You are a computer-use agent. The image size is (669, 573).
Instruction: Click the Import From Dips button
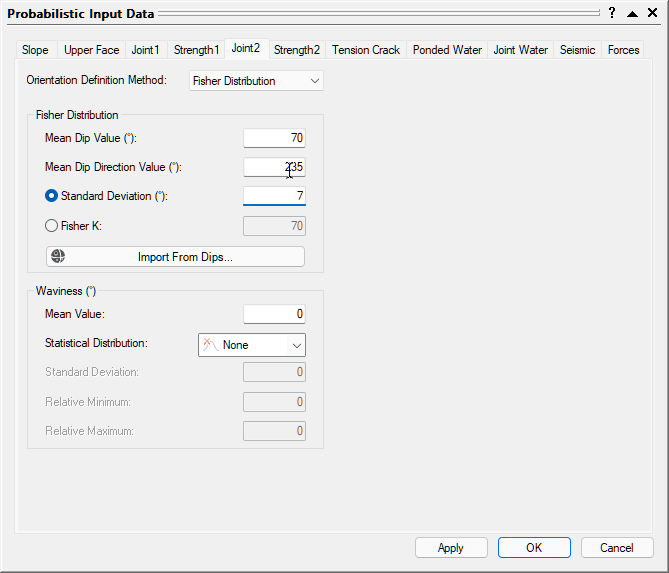point(175,256)
